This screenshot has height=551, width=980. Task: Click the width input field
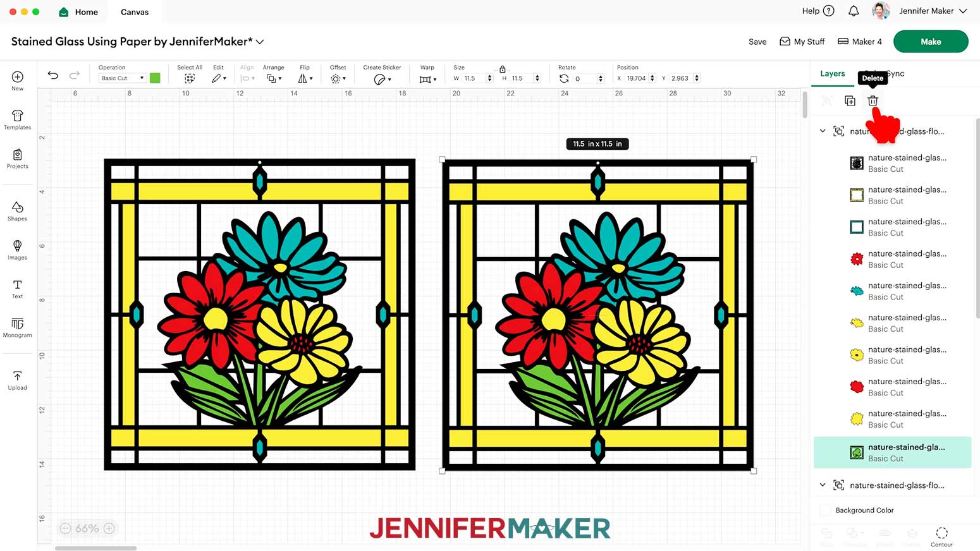(474, 78)
